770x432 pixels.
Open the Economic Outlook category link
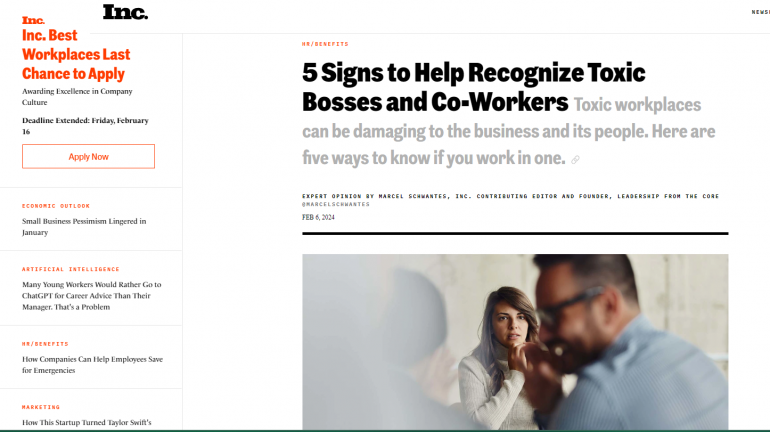(x=56, y=206)
